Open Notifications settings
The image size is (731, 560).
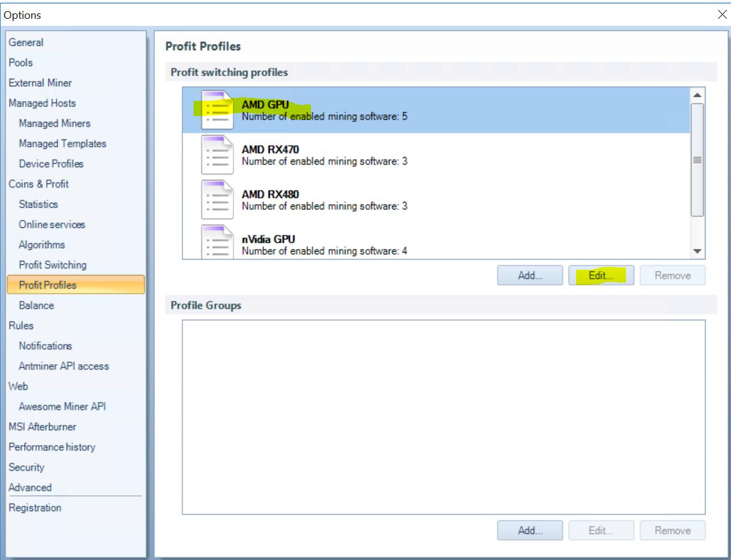pos(45,346)
